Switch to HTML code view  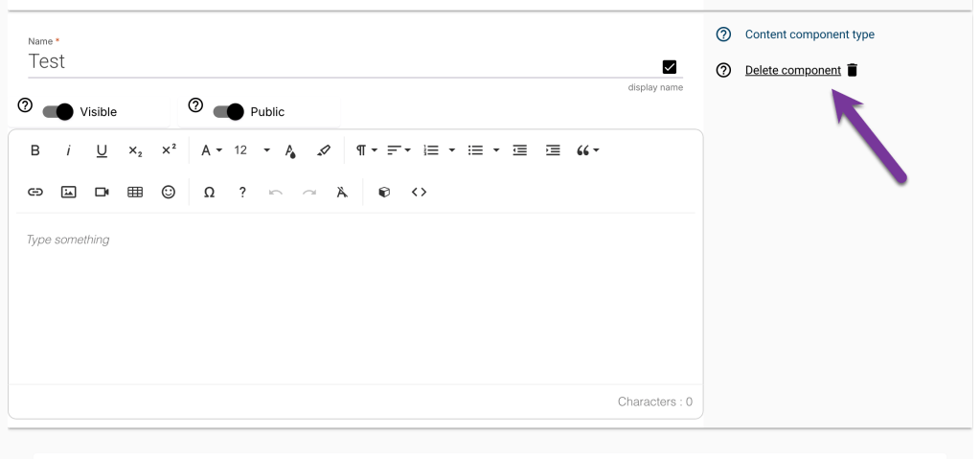(419, 192)
